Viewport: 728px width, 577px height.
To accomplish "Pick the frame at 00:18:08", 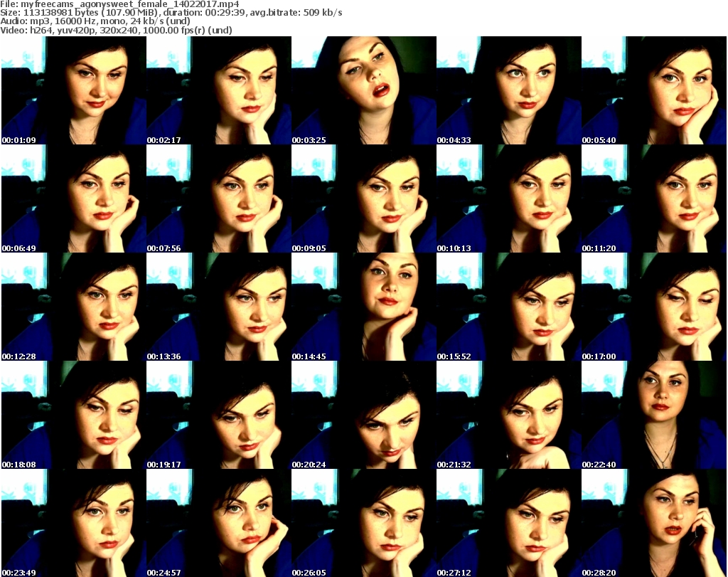I will click(74, 415).
